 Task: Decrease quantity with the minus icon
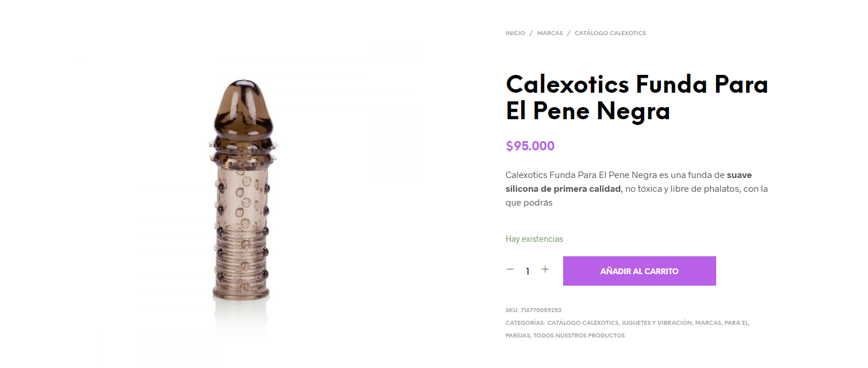pyautogui.click(x=510, y=270)
